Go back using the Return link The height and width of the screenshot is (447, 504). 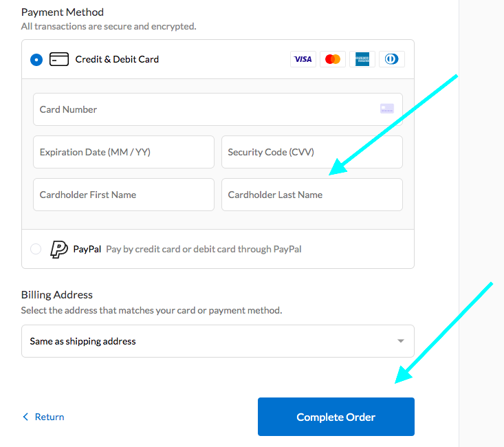(50, 417)
